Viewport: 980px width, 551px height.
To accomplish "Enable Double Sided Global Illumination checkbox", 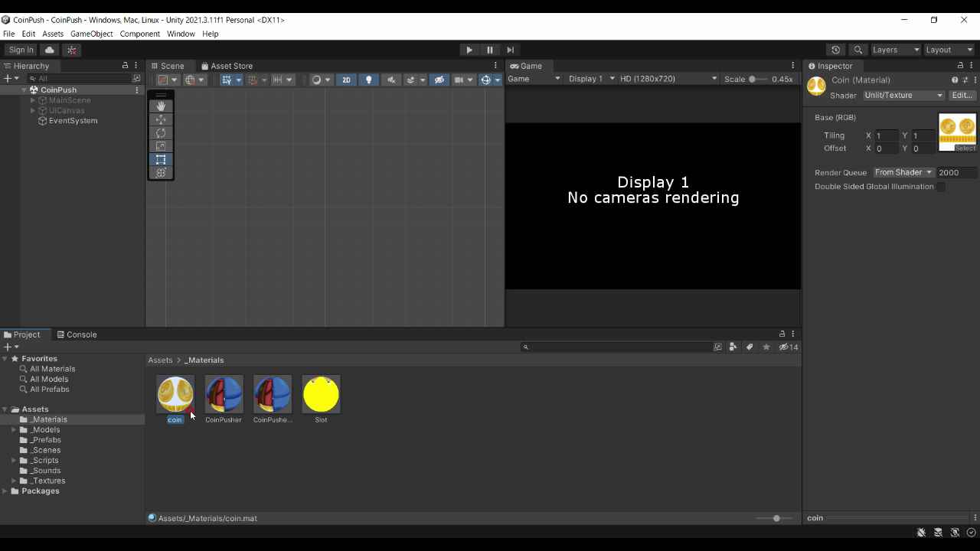I will (x=941, y=187).
